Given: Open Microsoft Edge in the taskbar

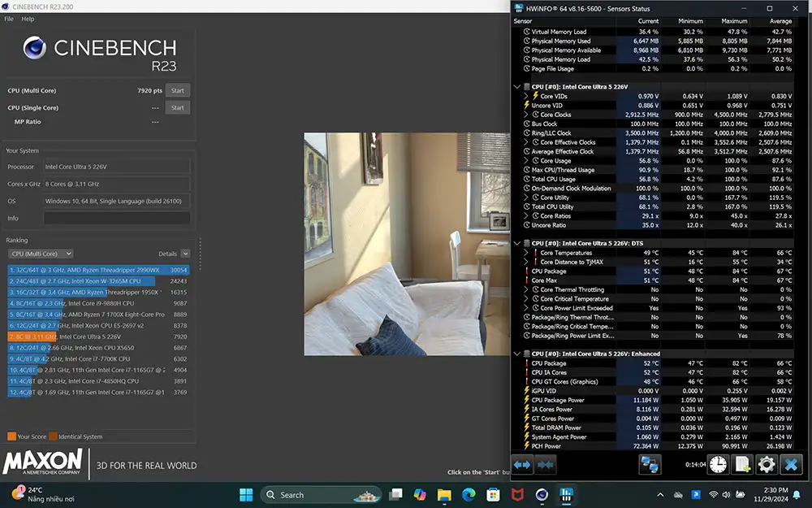Looking at the screenshot, I should pyautogui.click(x=469, y=494).
